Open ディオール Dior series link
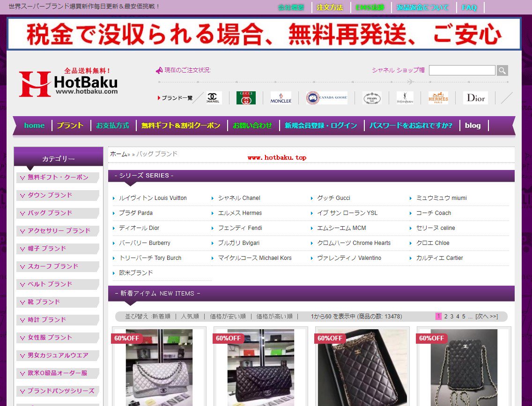This screenshot has width=532, height=406. (139, 228)
